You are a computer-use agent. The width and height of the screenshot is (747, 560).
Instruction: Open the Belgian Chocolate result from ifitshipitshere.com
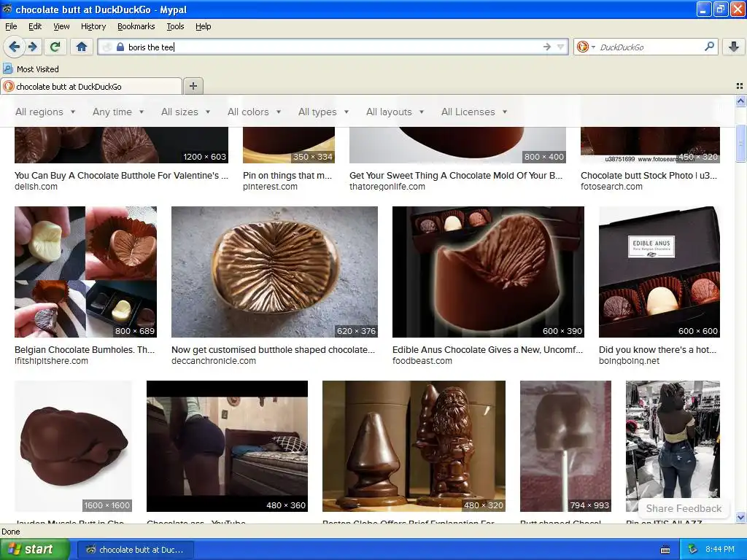85,349
